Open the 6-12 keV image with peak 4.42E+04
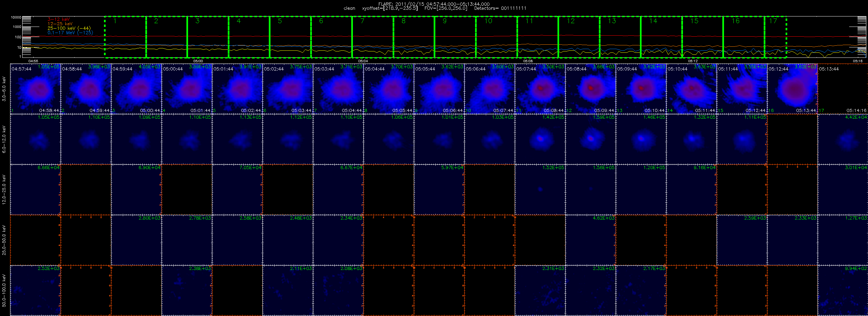 (843, 139)
